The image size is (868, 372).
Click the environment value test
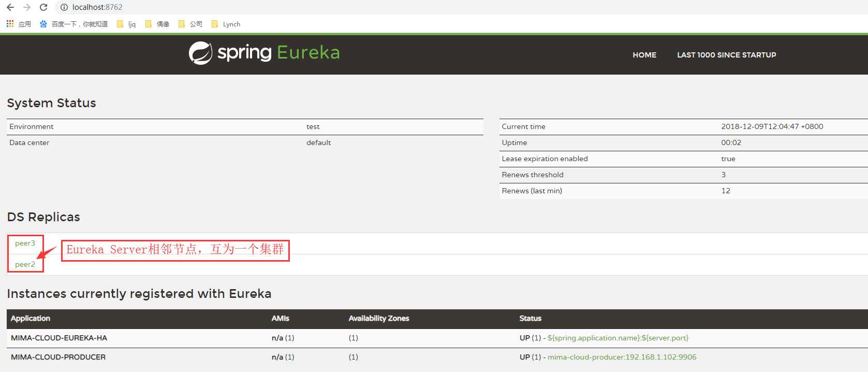313,126
